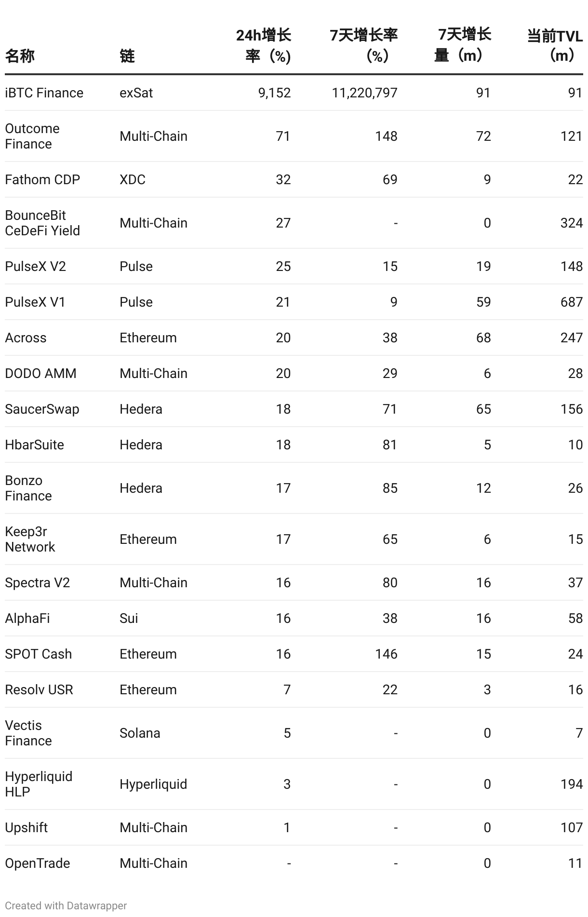Click the 7天增长率 column header
The width and height of the screenshot is (588, 917).
[x=364, y=46]
